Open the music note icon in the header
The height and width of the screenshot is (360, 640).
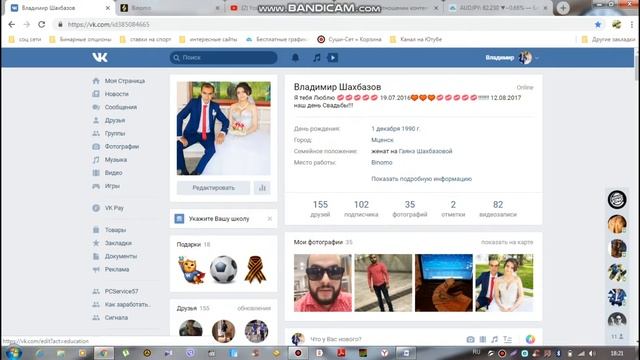pos(317,58)
